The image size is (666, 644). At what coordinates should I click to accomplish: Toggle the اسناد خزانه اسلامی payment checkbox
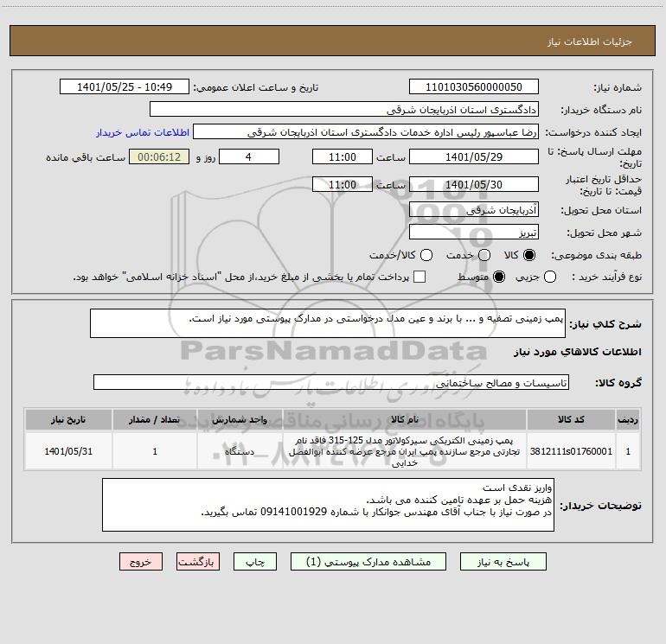[419, 277]
